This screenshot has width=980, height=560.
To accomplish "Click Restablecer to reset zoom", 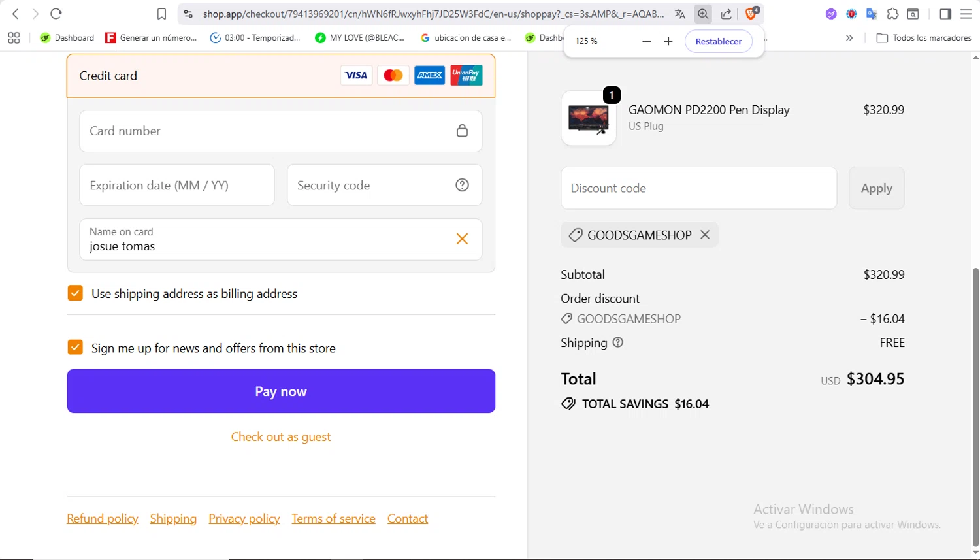I will [x=719, y=41].
